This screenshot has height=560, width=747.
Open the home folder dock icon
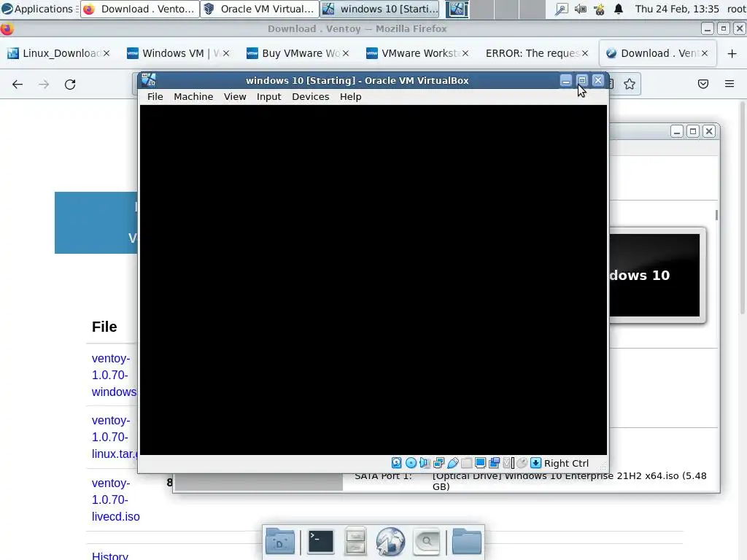466,542
